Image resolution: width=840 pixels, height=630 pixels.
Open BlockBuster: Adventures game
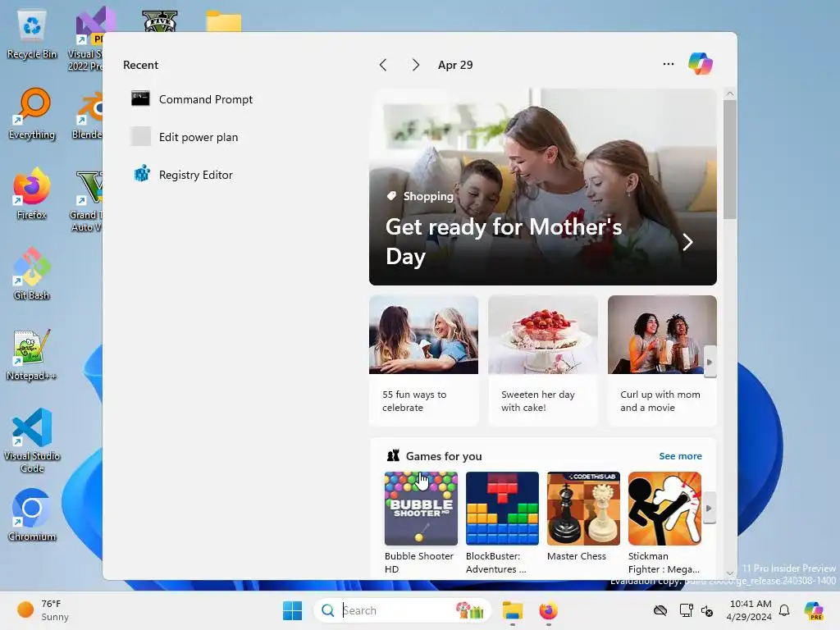point(502,523)
